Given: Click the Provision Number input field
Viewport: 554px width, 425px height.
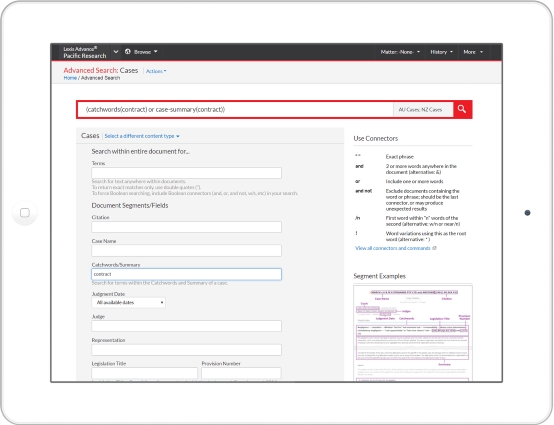Looking at the screenshot, I should pyautogui.click(x=241, y=373).
